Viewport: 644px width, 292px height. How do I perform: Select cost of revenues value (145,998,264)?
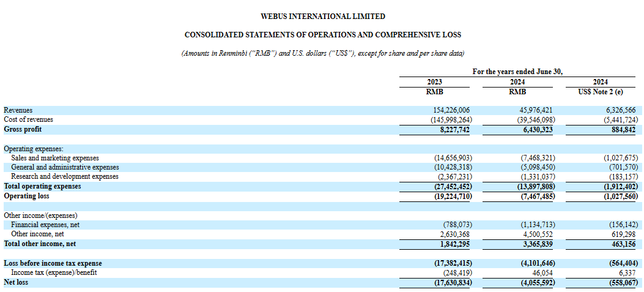[451, 120]
